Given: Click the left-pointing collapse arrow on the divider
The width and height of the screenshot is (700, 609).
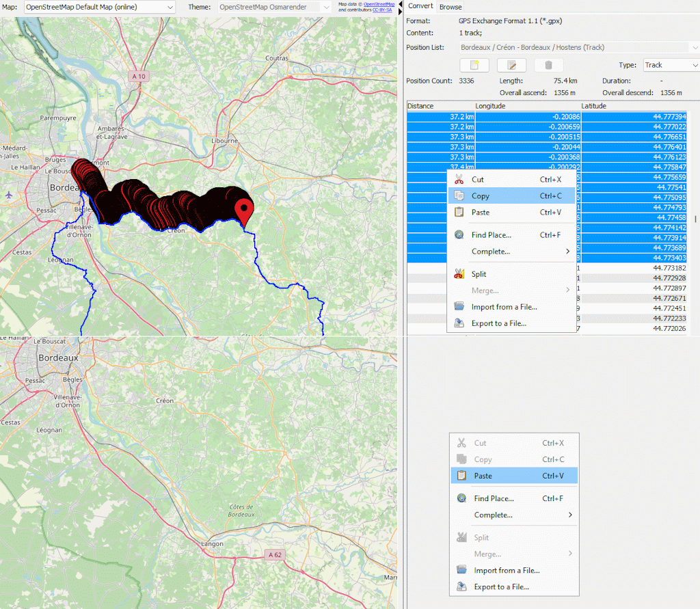Looking at the screenshot, I should click(400, 3).
